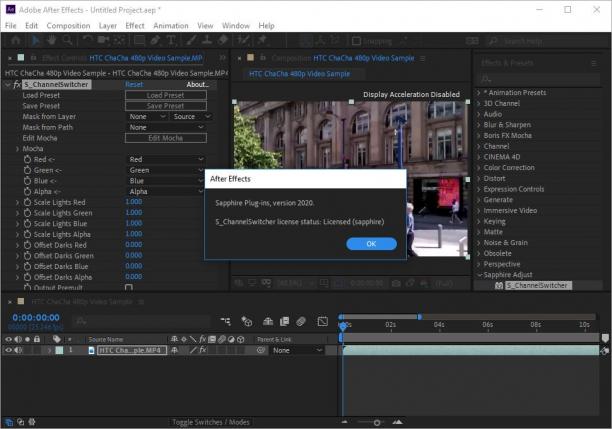Open the Mask from Path dropdown
The image size is (612, 429).
pyautogui.click(x=167, y=127)
